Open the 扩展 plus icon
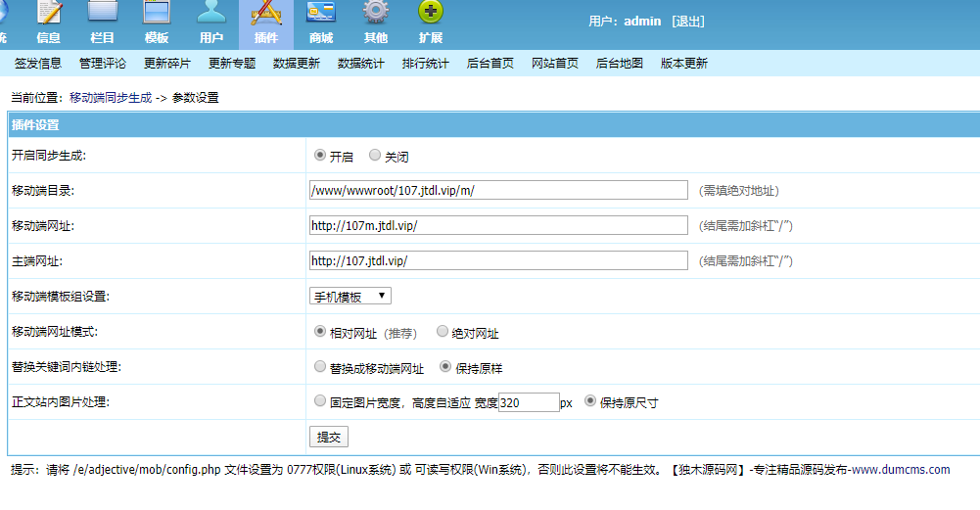The height and width of the screenshot is (510, 980). [430, 12]
